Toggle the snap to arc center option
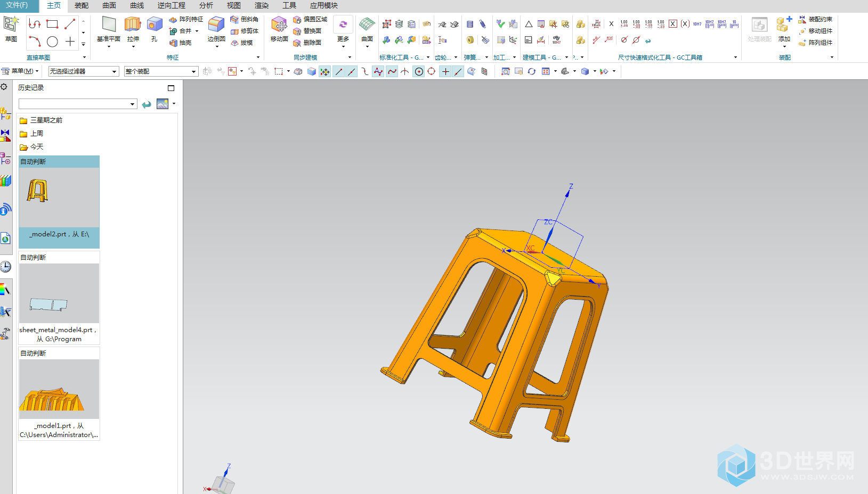The image size is (868, 494). click(x=419, y=71)
